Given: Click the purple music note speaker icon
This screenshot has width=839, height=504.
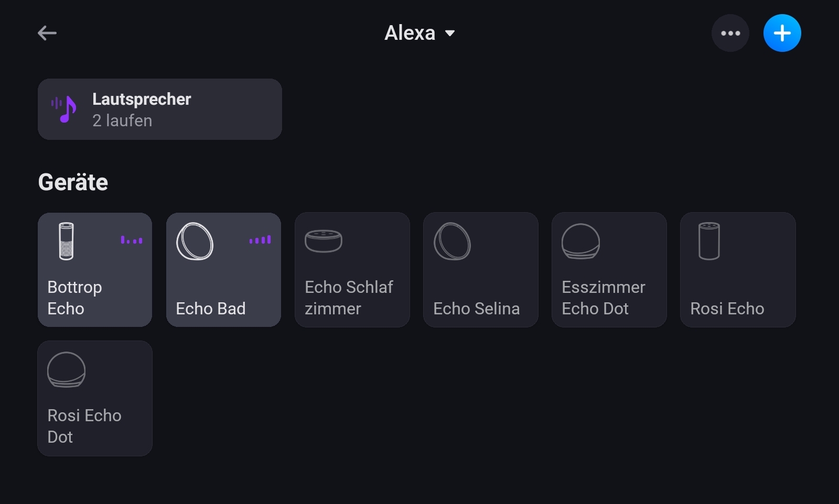Looking at the screenshot, I should pyautogui.click(x=64, y=109).
